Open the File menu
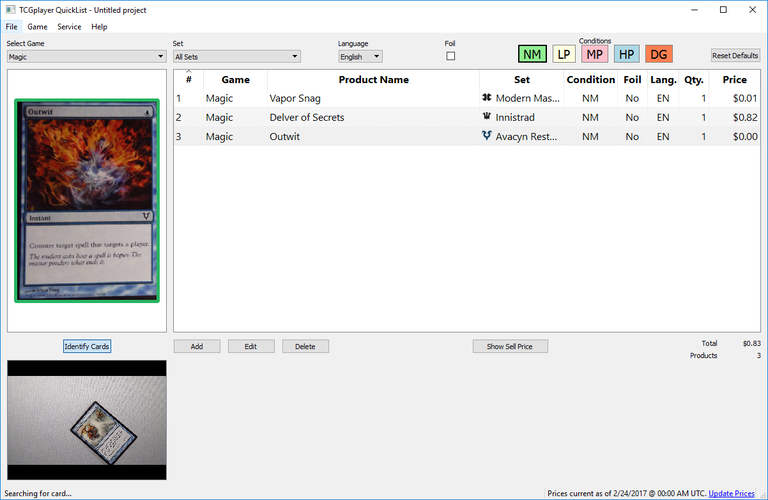768x500 pixels. 12,27
